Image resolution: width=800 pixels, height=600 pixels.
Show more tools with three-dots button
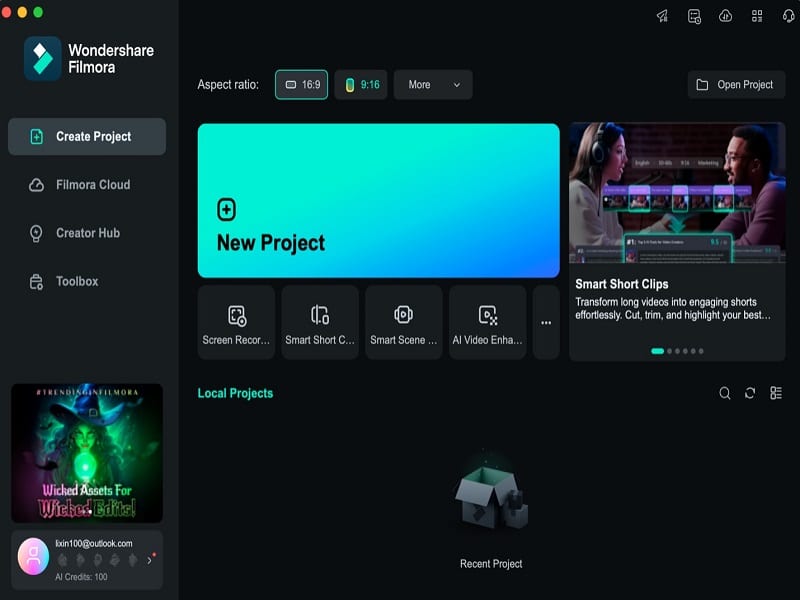tap(546, 322)
